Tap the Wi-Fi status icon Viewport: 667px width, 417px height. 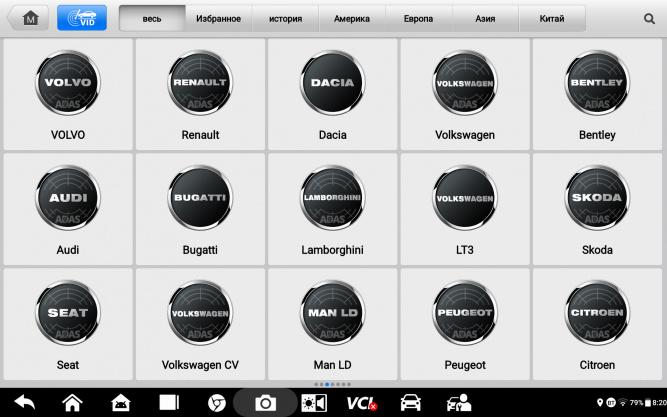click(x=623, y=403)
